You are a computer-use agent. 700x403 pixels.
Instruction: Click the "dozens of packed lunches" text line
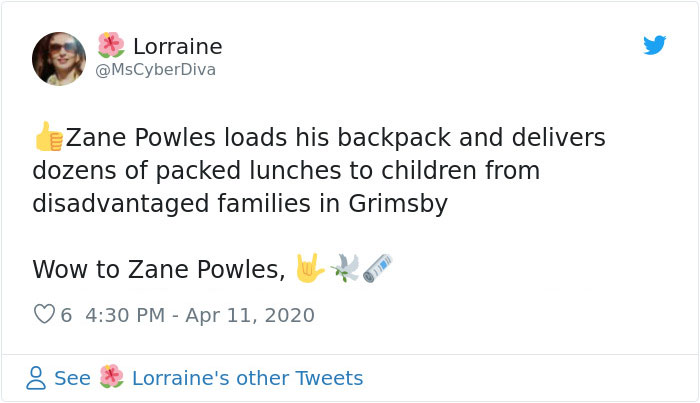coord(285,170)
